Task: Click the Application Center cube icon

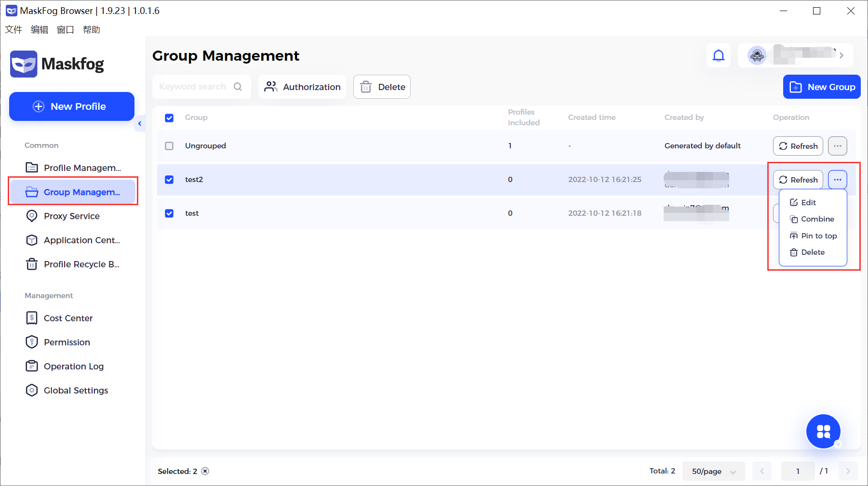Action: 32,240
